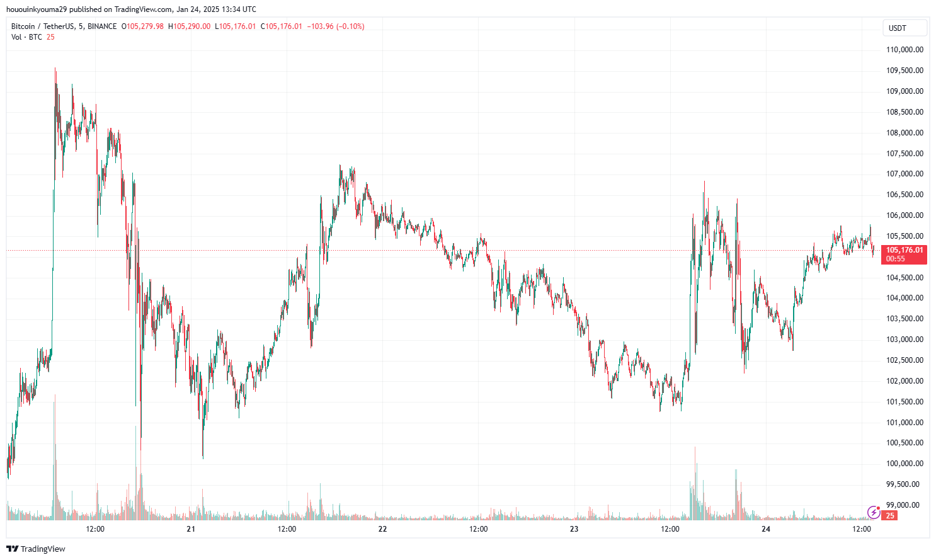Click the red volume value tag 25
This screenshot has width=936, height=560.
click(890, 515)
